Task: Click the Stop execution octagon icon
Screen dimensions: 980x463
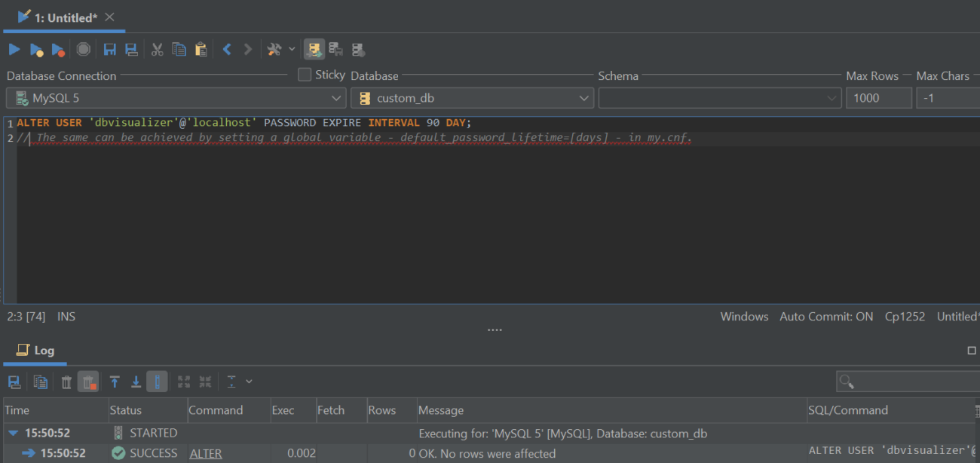Action: pyautogui.click(x=83, y=49)
